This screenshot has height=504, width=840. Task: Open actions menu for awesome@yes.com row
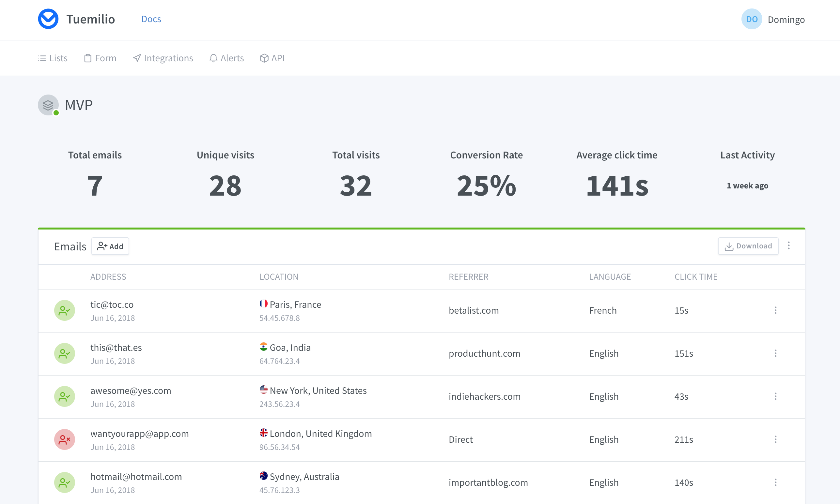[x=775, y=396]
